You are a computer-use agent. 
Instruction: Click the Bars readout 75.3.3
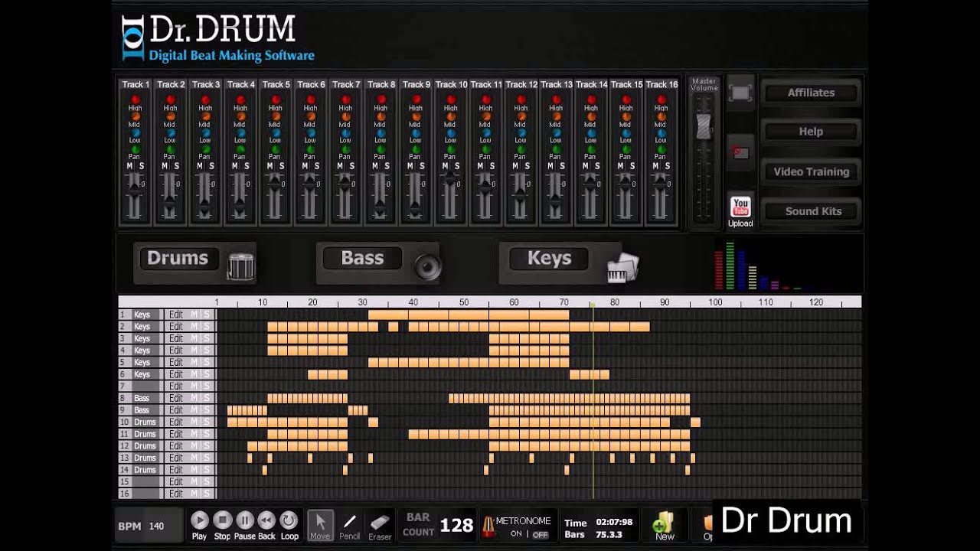coord(609,534)
